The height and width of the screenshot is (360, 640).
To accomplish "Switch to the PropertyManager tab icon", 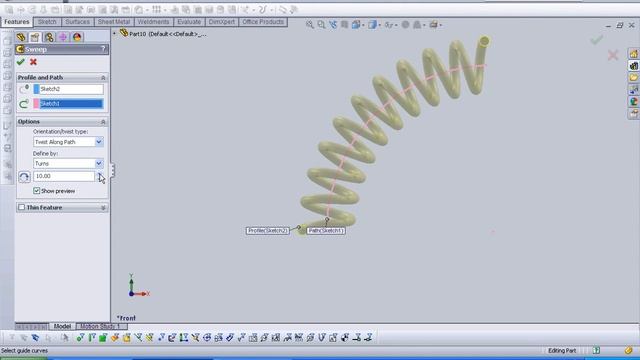I will (x=35, y=37).
